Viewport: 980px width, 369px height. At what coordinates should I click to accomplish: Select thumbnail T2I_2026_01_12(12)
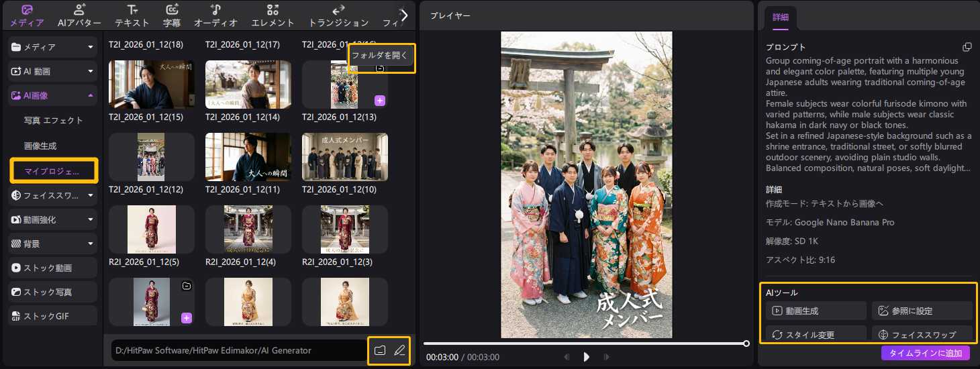(x=152, y=157)
